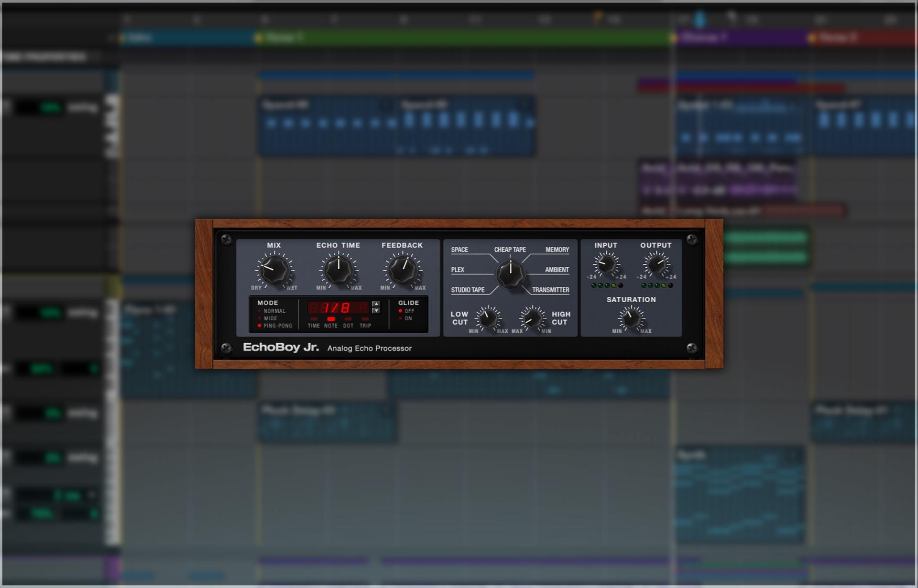
Task: Choose the Memory echo style
Action: coord(557,250)
